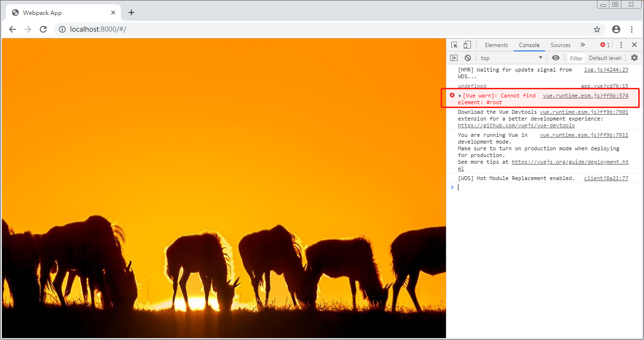Image resolution: width=644 pixels, height=340 pixels.
Task: Click the address bar URL localhost:8000
Action: pyautogui.click(x=98, y=29)
